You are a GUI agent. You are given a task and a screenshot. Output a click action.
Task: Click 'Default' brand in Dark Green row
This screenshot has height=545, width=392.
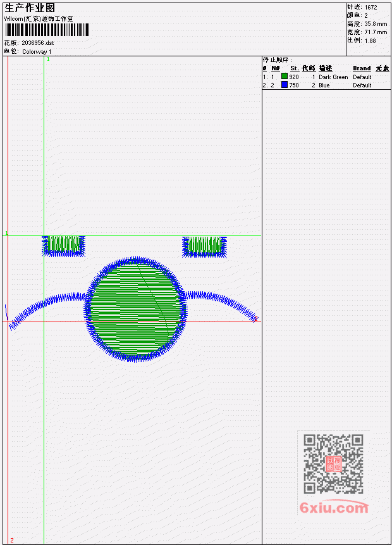tap(362, 77)
